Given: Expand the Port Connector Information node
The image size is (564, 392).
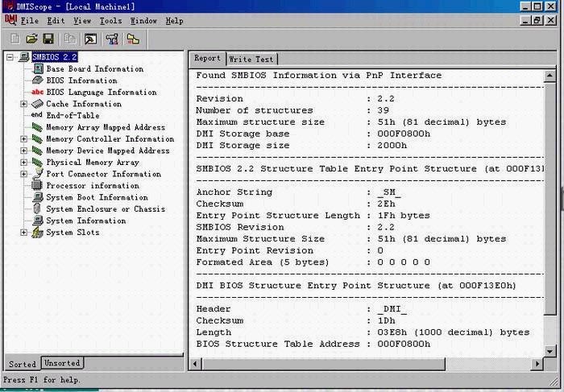Looking at the screenshot, I should click(x=25, y=174).
